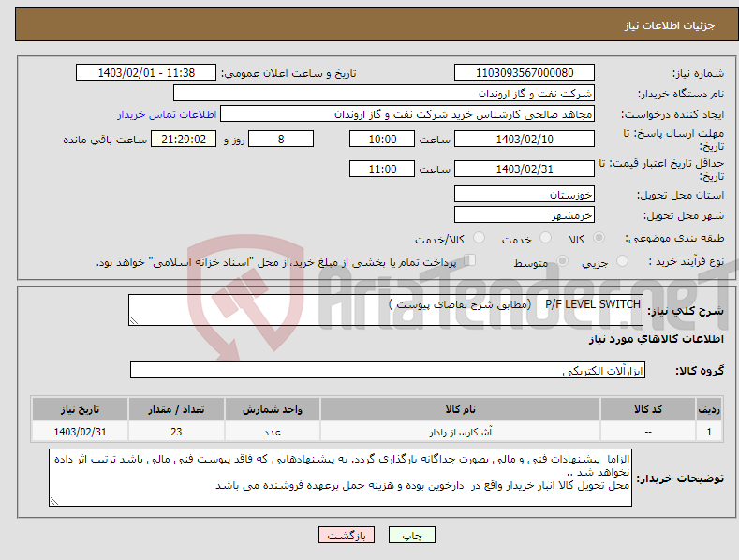Image resolution: width=739 pixels, height=560 pixels.
Task: Click the شماره نیاز number field
Action: click(x=525, y=73)
